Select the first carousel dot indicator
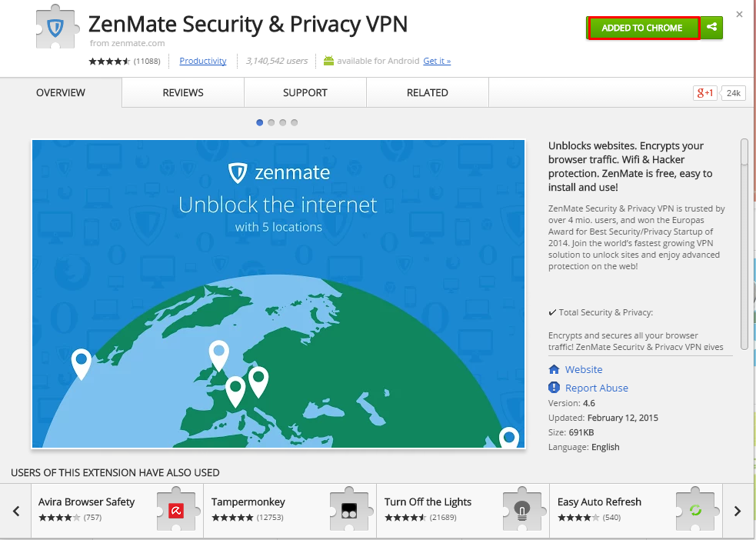 coord(259,122)
